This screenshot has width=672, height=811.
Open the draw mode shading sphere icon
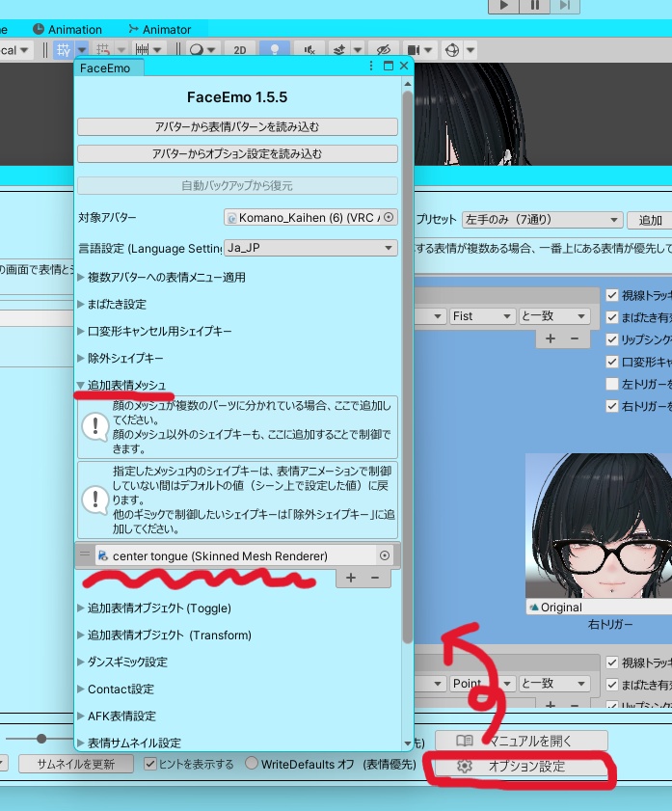(197, 49)
